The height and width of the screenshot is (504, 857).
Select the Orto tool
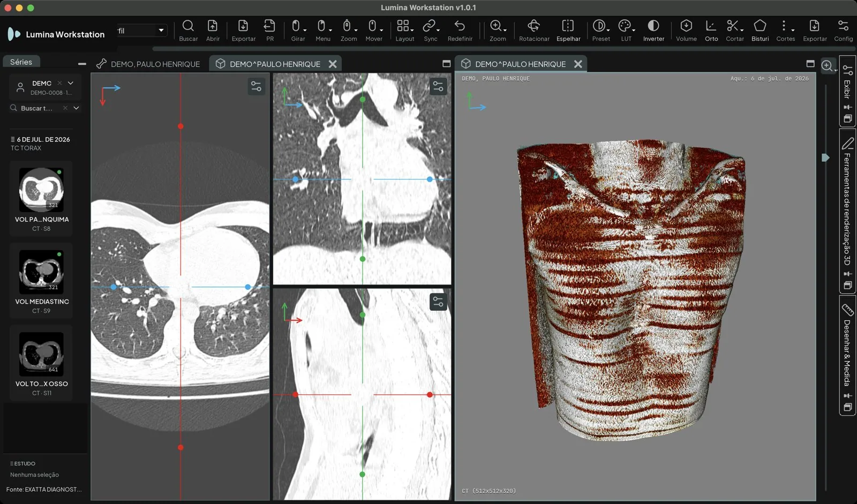tap(711, 31)
